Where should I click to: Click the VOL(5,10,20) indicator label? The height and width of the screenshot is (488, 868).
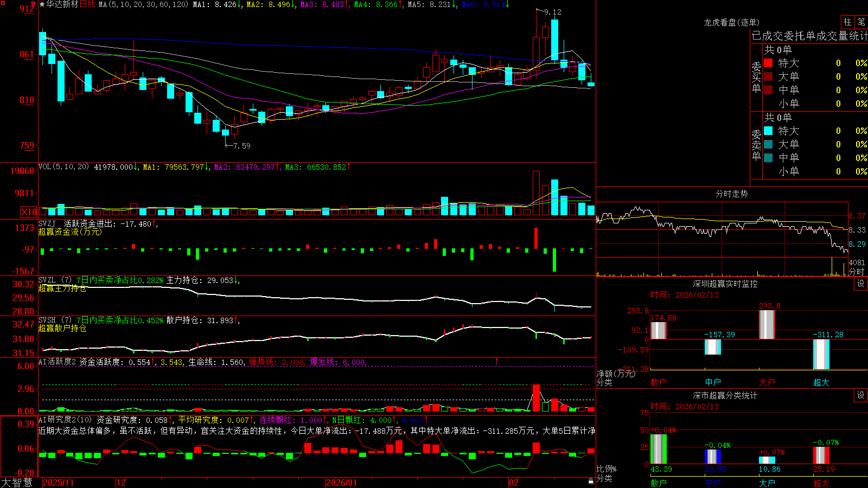tap(63, 167)
